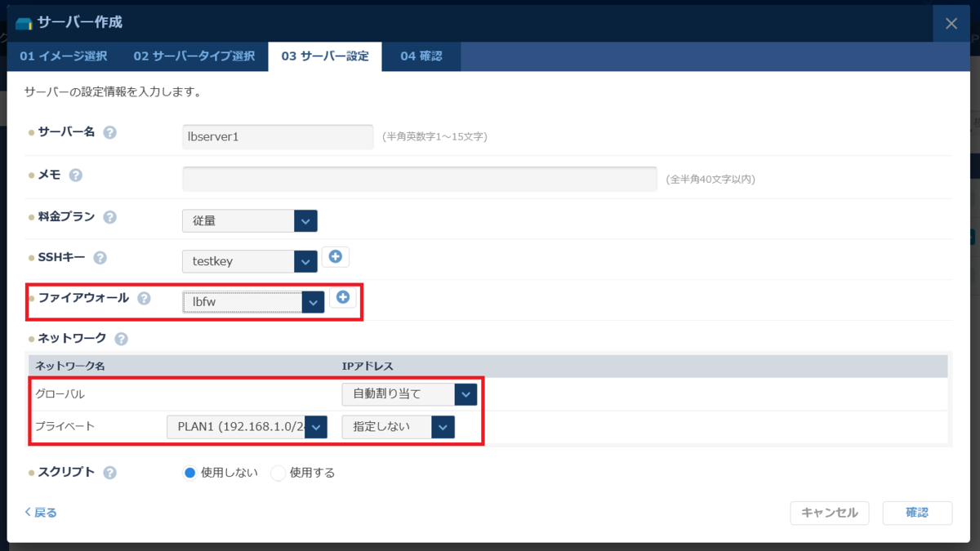The width and height of the screenshot is (980, 551).
Task: Select 使用する script radio button
Action: point(278,473)
